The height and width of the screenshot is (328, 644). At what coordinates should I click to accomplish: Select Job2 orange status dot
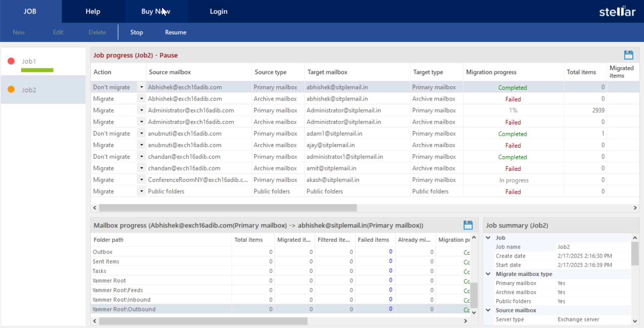coord(11,90)
